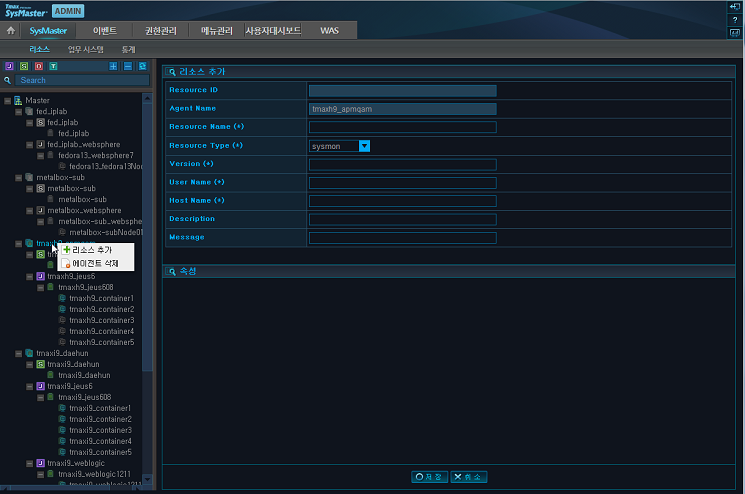Click the container icon beside tmaxh9_container1

[62, 298]
